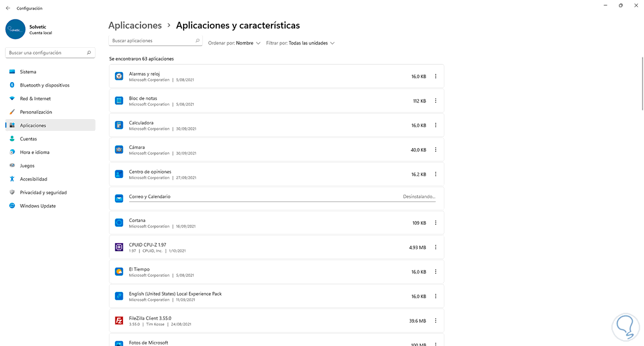Open the Filtrar por unidades dropdown
Image resolution: width=644 pixels, height=346 pixels.
(311, 43)
